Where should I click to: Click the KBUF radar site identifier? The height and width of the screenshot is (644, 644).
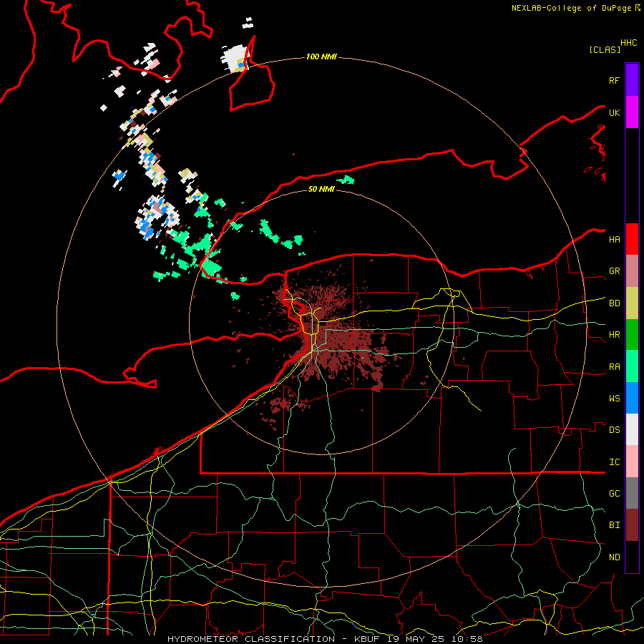click(x=367, y=639)
